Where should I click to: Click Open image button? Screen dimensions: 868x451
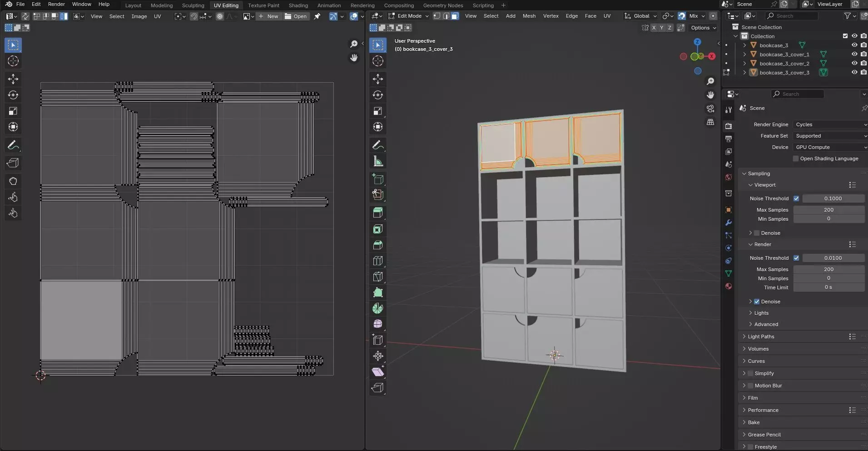click(x=296, y=16)
